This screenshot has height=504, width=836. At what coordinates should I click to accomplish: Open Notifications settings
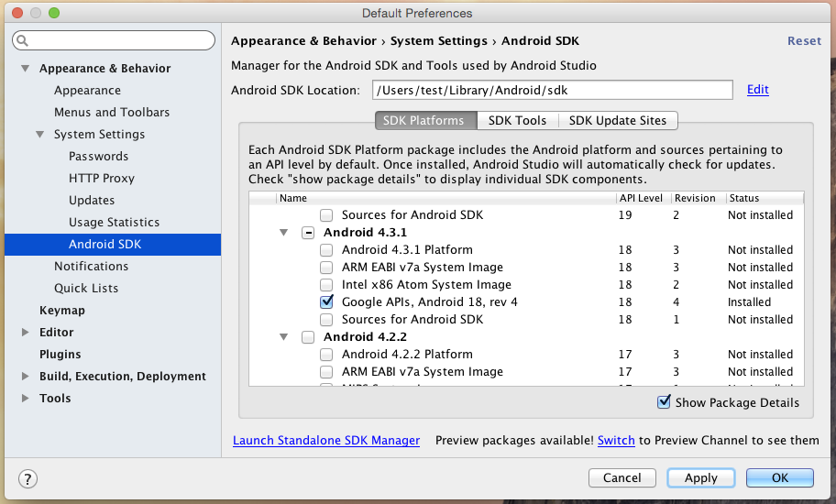91,267
